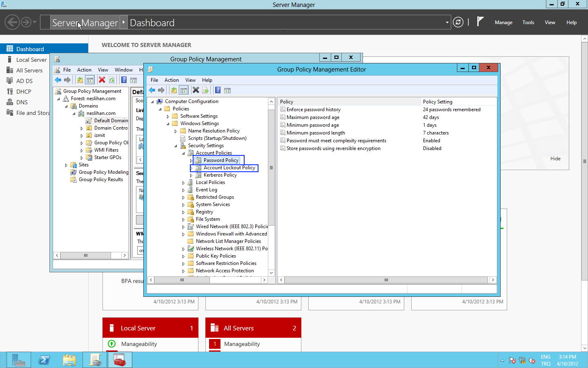This screenshot has height=368, width=588.
Task: Click the Hide link on welcome tile
Action: coord(555,159)
